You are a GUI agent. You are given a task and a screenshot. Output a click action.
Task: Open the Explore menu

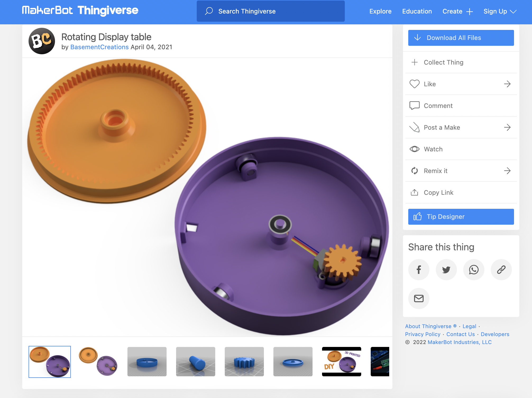tap(380, 11)
